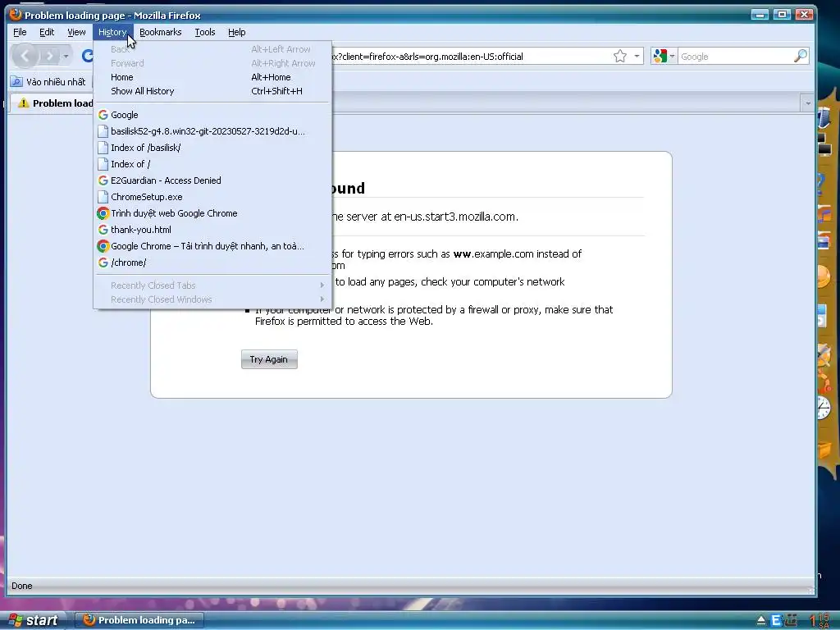
Task: Click the Forward navigation button
Action: pyautogui.click(x=49, y=56)
